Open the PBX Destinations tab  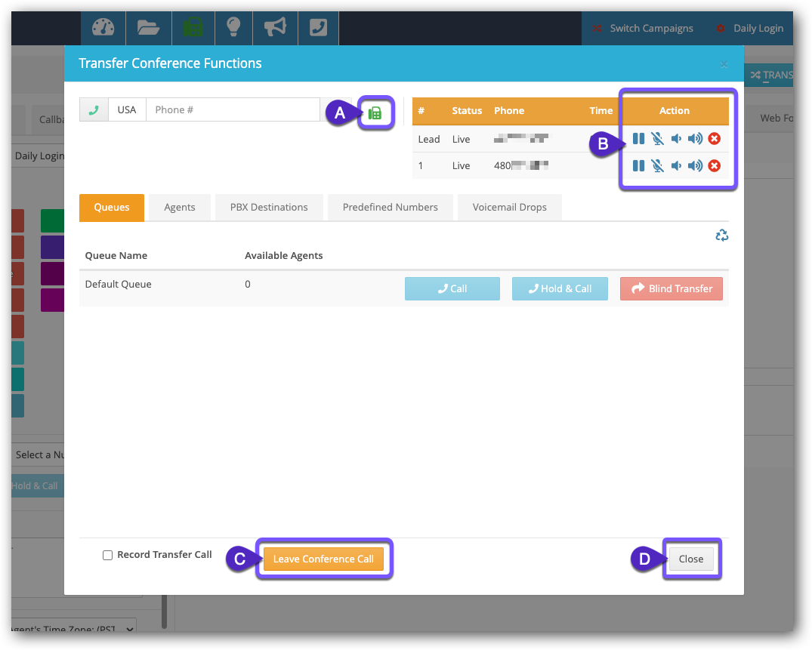268,208
